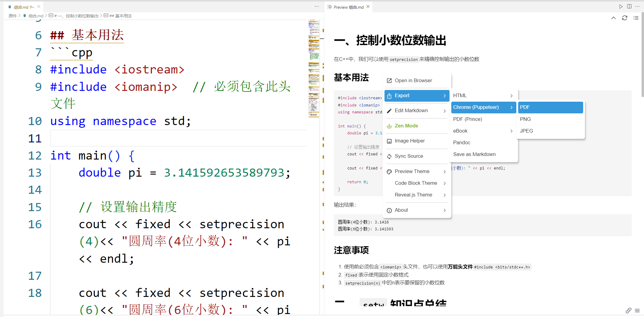Screen dimensions: 644x317
Task: Expand the Code Block Theme submenu
Action: coord(445,183)
